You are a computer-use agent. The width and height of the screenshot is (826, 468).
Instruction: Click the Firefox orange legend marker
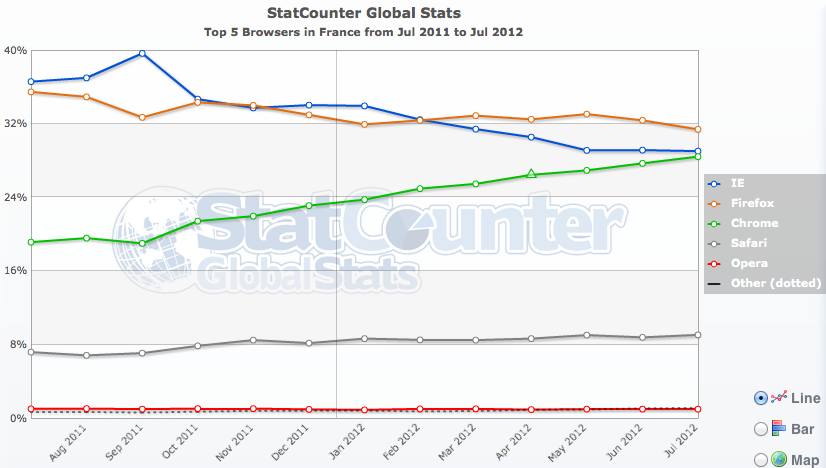click(714, 203)
